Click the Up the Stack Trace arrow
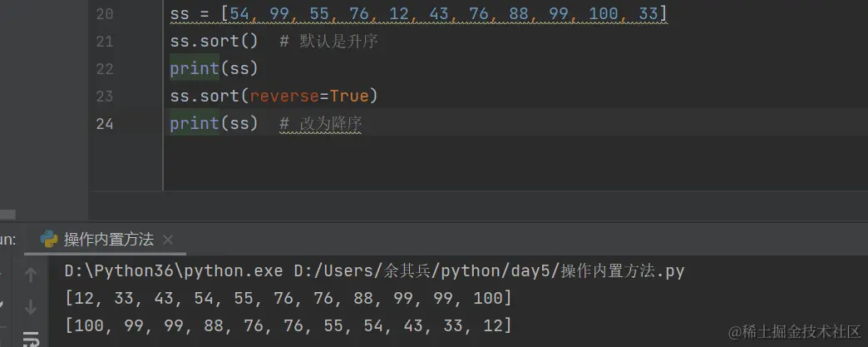The image size is (868, 347). tap(31, 275)
